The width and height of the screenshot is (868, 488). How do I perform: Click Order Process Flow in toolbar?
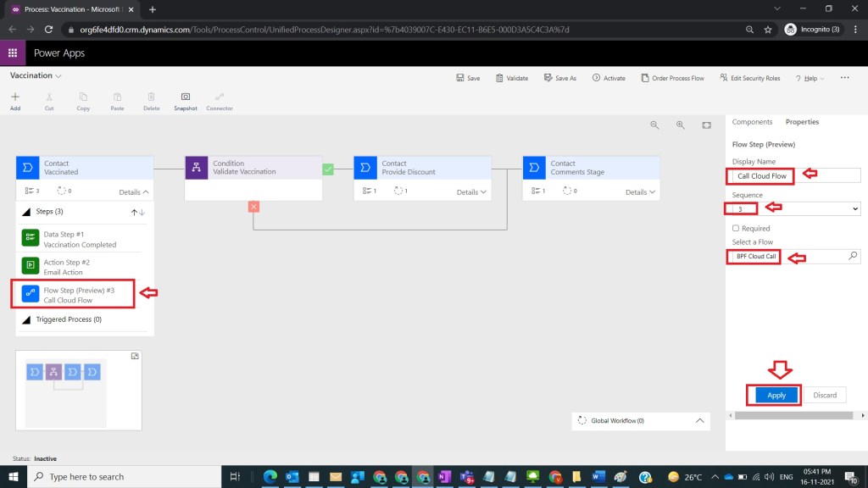[673, 78]
